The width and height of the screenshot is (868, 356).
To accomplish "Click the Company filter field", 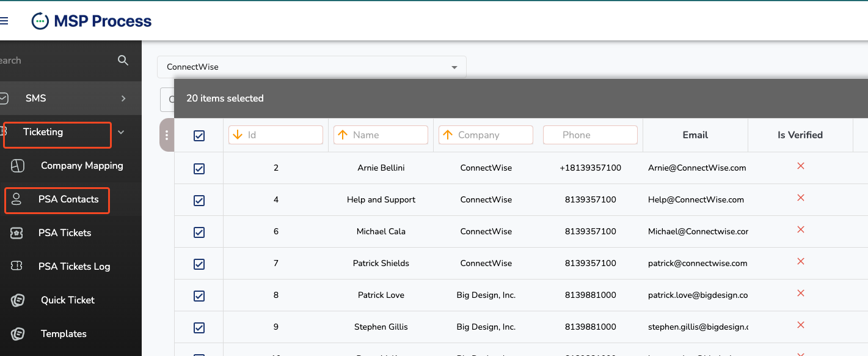I will click(x=486, y=135).
